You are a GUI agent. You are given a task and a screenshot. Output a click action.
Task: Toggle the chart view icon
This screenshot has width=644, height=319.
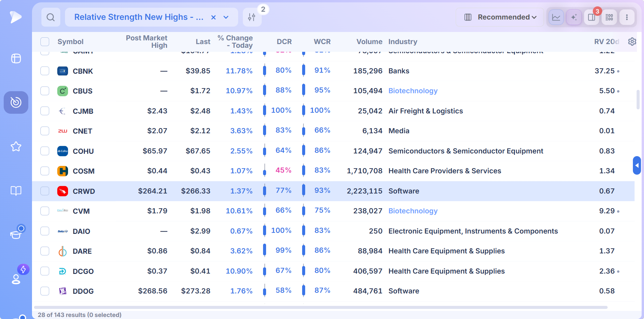[x=556, y=17]
